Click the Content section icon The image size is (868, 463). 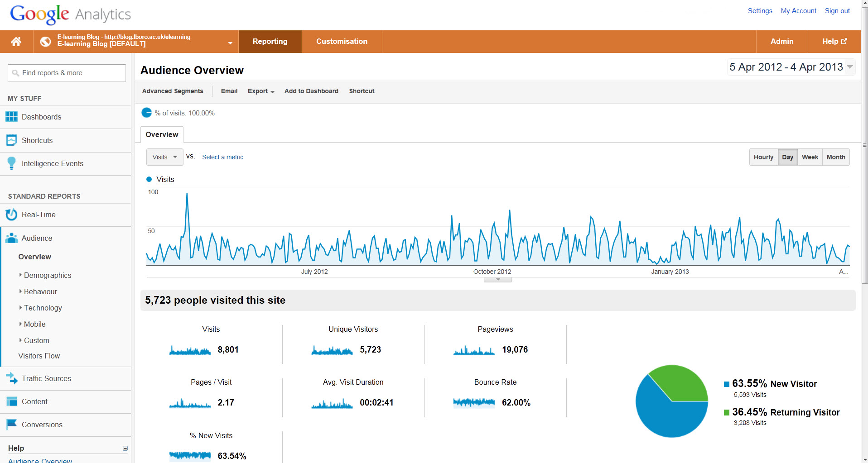(11, 401)
